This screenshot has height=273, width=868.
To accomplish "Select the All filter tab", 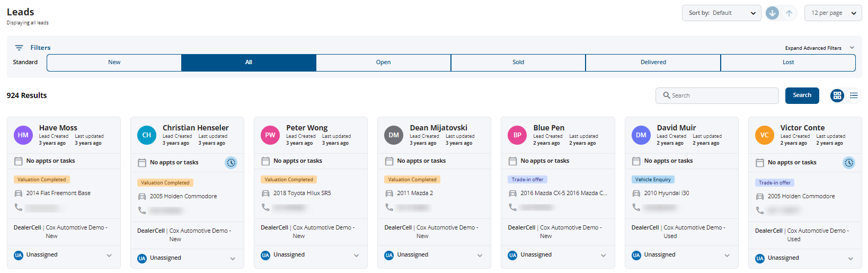I will click(249, 63).
